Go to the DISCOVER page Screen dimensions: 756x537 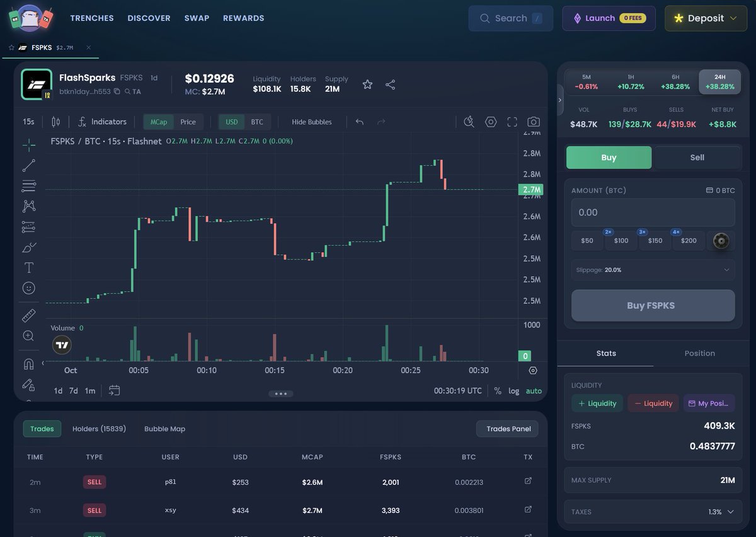coord(149,18)
